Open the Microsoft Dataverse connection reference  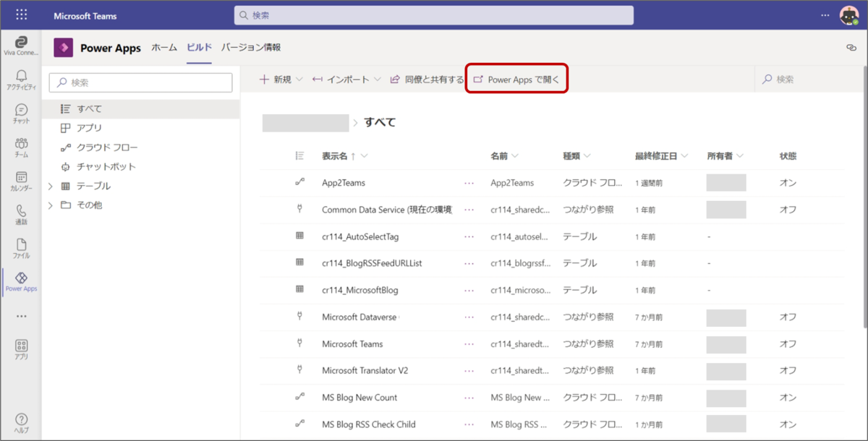click(360, 317)
